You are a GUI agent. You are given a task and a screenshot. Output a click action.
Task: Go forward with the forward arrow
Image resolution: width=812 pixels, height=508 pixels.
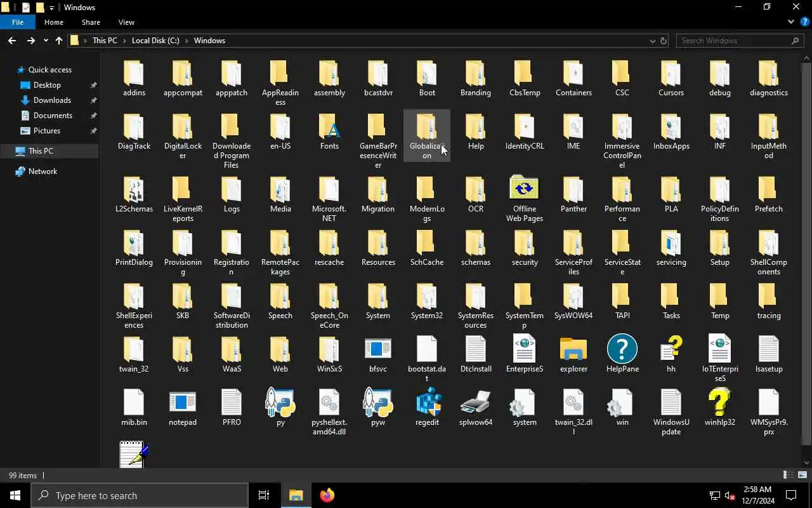tap(30, 41)
